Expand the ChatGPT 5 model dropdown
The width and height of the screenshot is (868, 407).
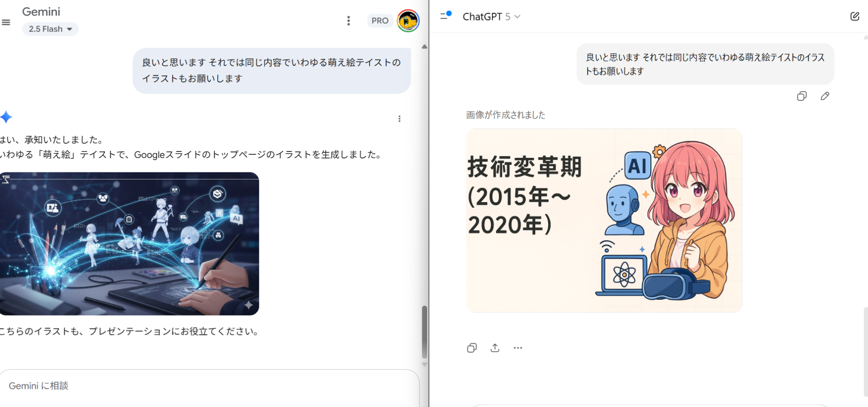tap(491, 17)
